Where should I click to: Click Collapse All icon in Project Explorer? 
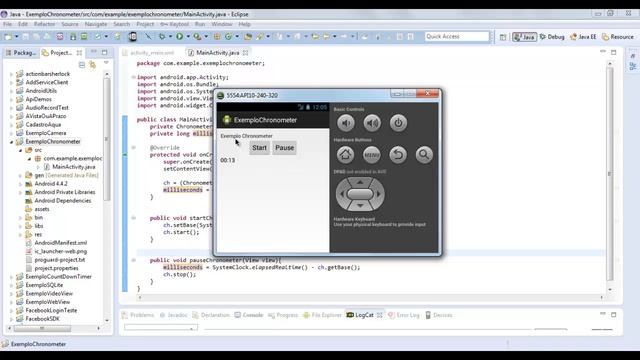pyautogui.click(x=82, y=64)
